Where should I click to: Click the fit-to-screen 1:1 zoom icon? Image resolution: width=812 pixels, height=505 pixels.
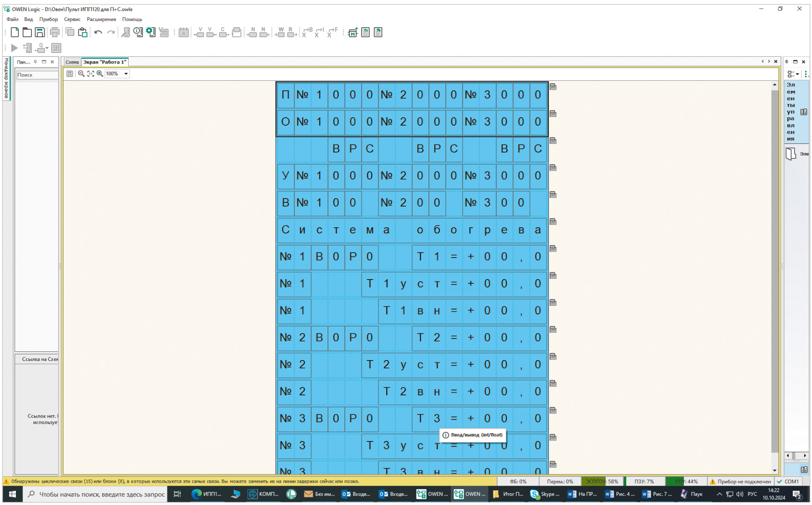point(90,74)
